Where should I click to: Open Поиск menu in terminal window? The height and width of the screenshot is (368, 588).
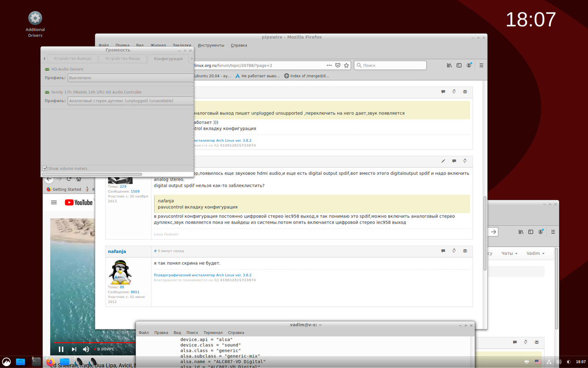tap(192, 333)
